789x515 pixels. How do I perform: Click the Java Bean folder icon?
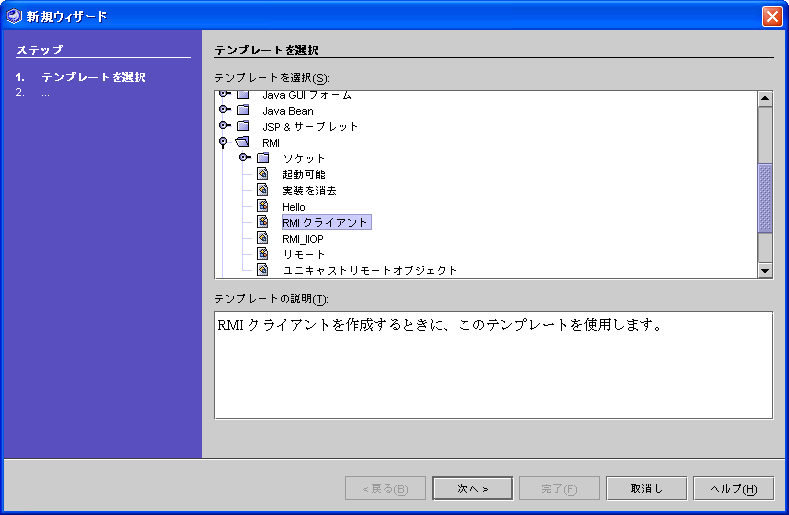pyautogui.click(x=242, y=111)
